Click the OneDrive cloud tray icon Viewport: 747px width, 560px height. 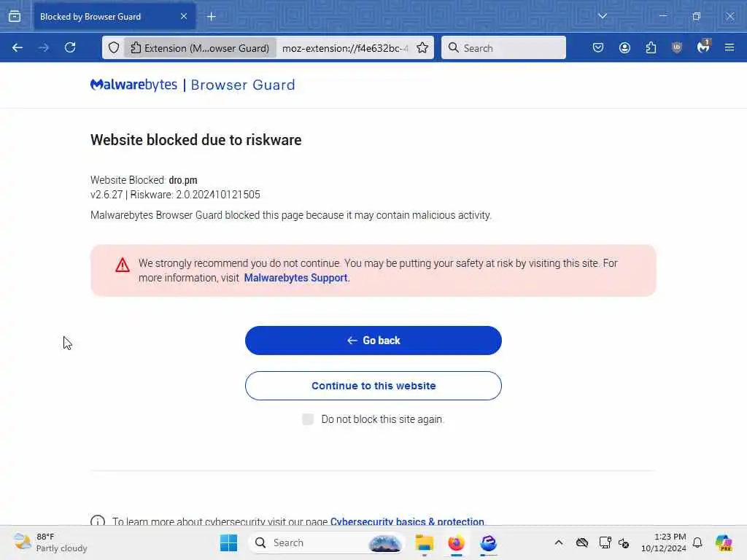pyautogui.click(x=581, y=542)
